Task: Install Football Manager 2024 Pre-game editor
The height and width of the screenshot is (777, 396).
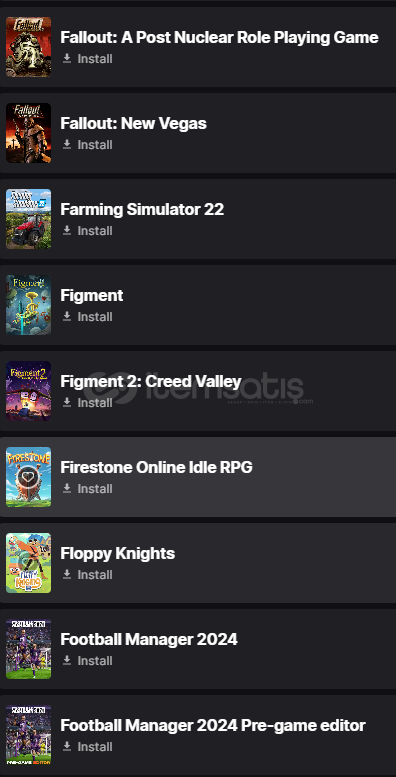Action: tap(88, 746)
